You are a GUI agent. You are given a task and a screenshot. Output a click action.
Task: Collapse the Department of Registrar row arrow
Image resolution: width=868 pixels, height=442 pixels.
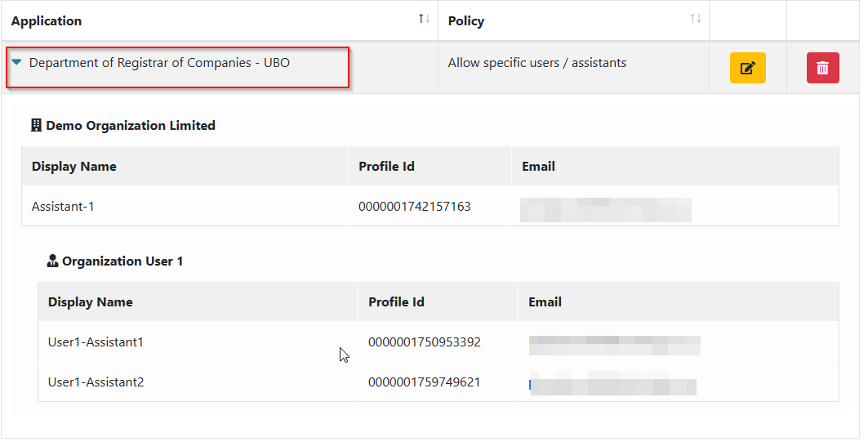(x=16, y=62)
